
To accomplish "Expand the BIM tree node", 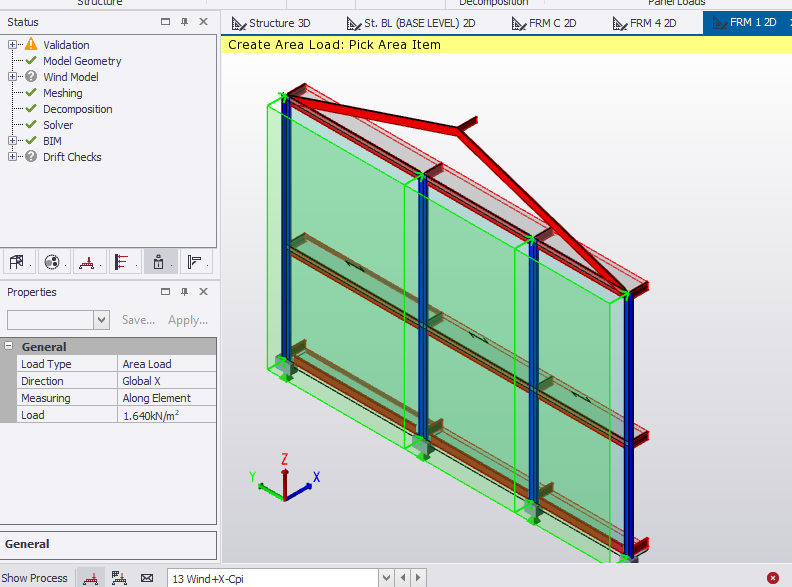I will point(12,140).
